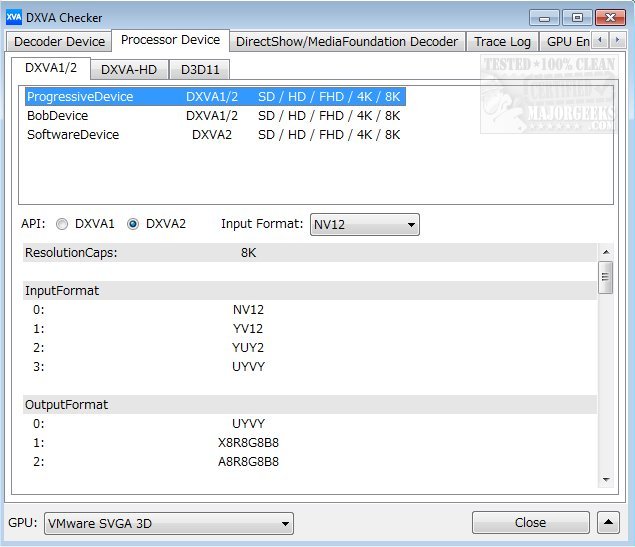The image size is (635, 547).
Task: Select the D3D11 sub-tab
Action: (x=200, y=70)
